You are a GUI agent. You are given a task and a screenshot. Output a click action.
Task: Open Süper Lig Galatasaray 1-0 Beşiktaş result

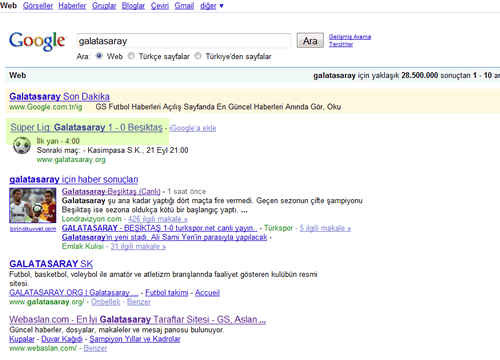pos(86,127)
